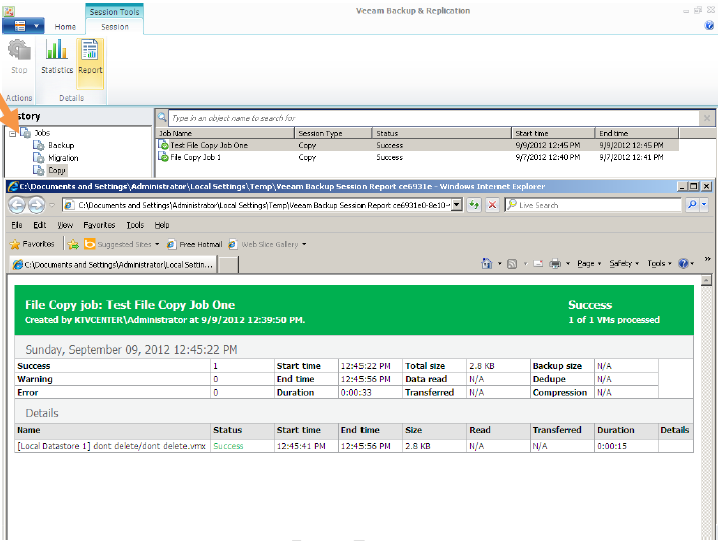Open the Favorites menu in IE
721x541 pixels.
(99, 225)
